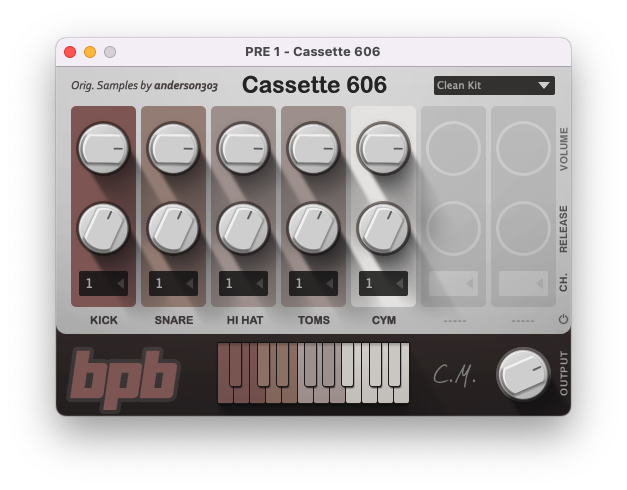Image resolution: width=627 pixels, height=490 pixels.
Task: Toggle the power icon beside channel labels
Action: (x=563, y=320)
